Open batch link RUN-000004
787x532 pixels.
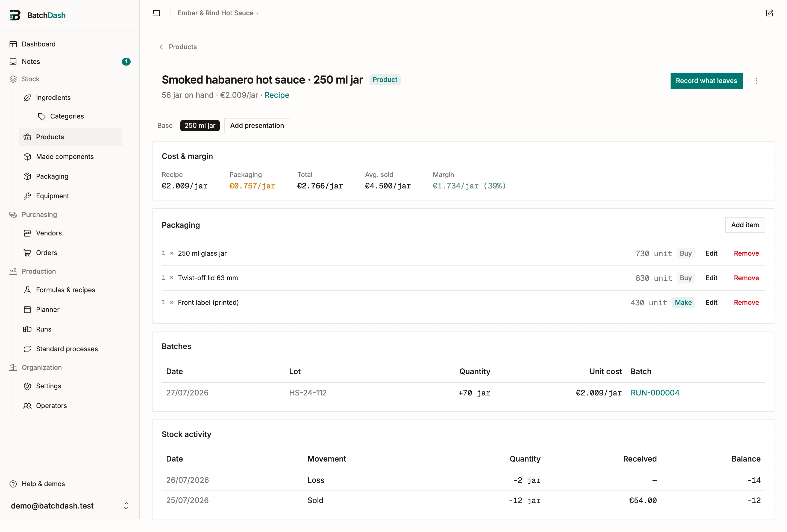click(655, 393)
